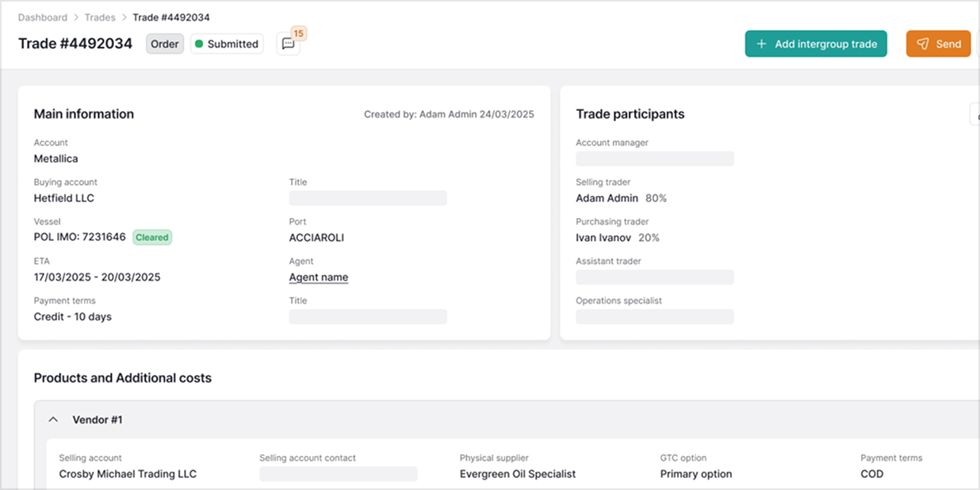Click the empty Assistant trader field
980x490 pixels.
tap(654, 278)
